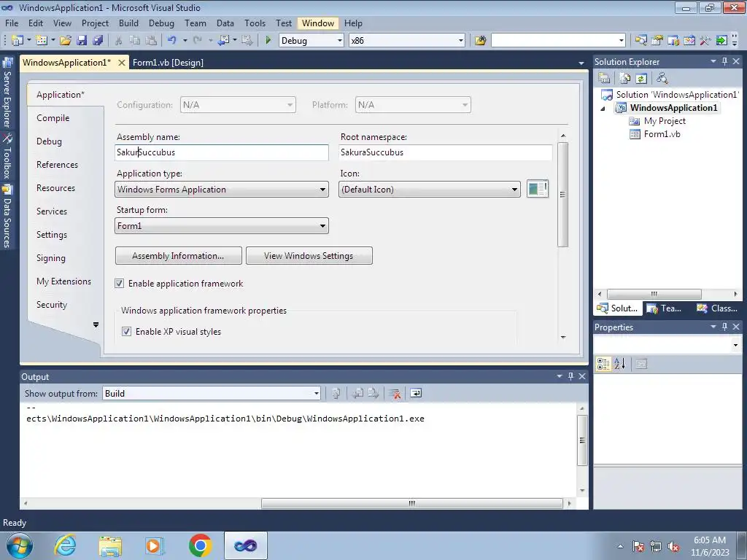
Task: Select Alphabetical sort in Properties panel
Action: click(x=620, y=365)
